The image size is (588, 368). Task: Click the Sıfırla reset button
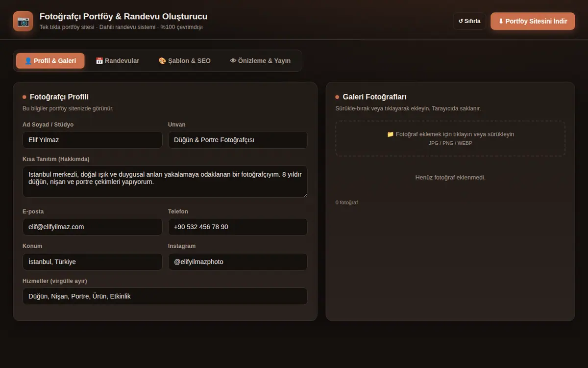pos(469,21)
